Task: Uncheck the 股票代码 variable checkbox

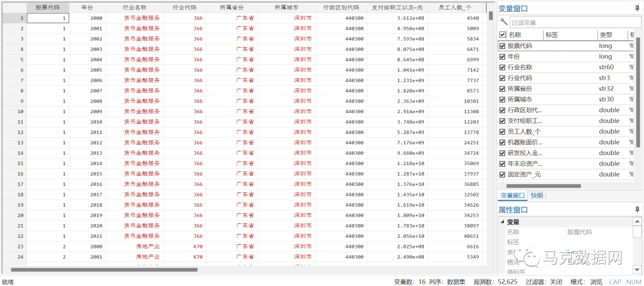Action: click(x=502, y=46)
